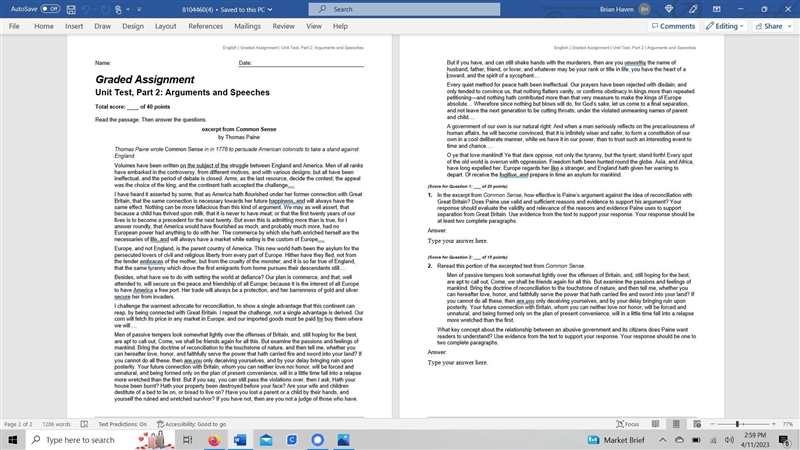Click the Microsoft Premium diamond icon

point(669,9)
